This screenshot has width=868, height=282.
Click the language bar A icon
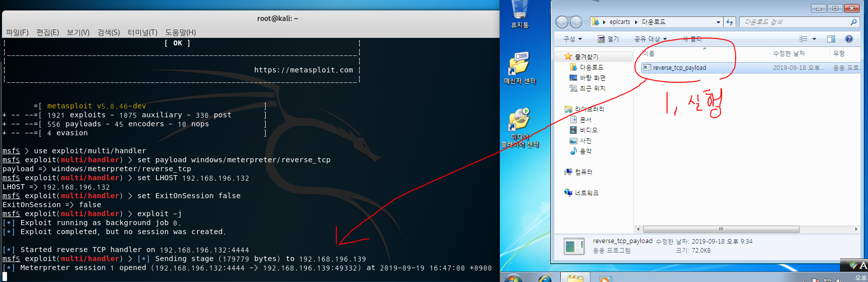click(x=863, y=266)
